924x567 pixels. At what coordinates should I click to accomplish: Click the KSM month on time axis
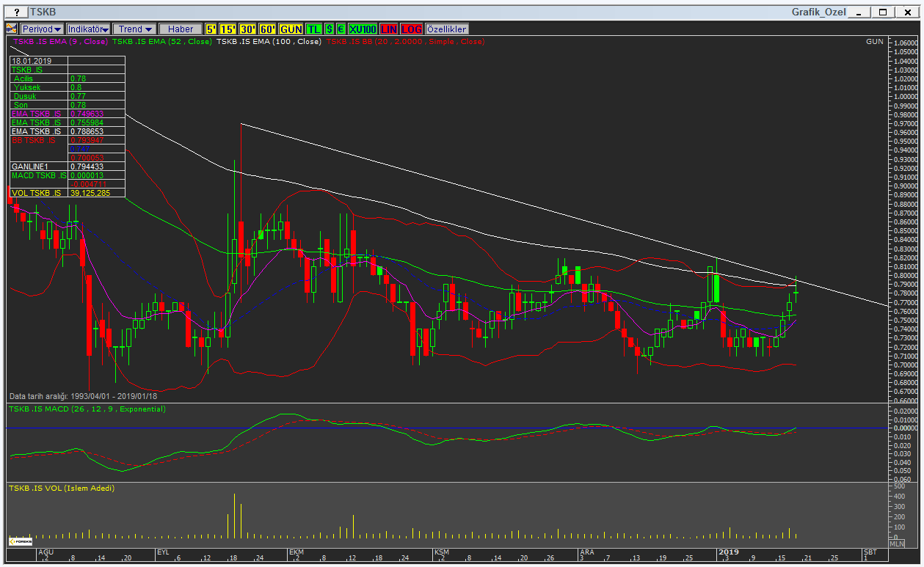442,551
